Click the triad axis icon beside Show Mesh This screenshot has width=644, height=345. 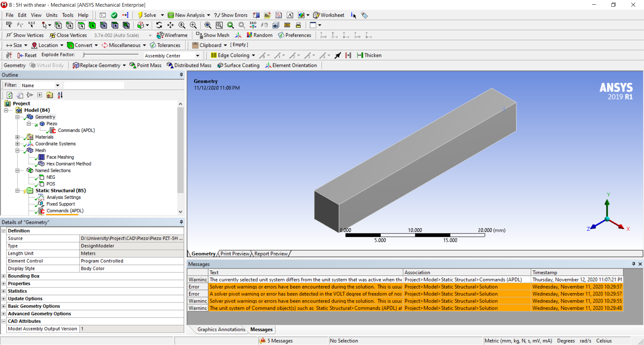tap(238, 35)
